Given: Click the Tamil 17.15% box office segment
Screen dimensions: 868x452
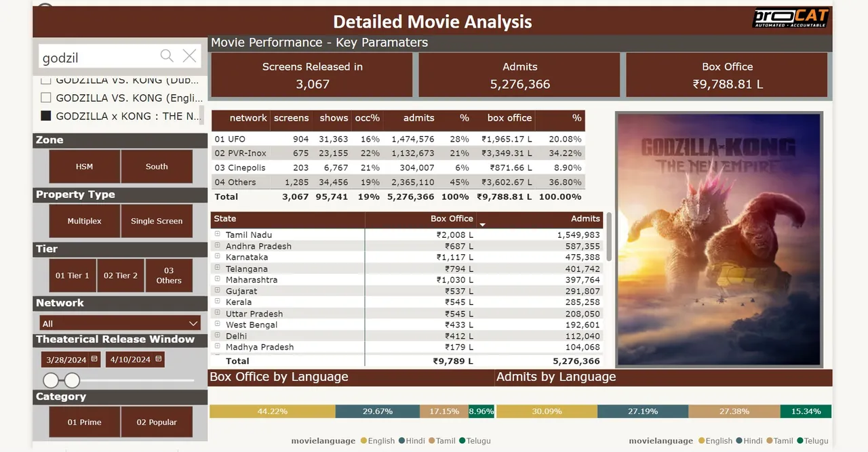Looking at the screenshot, I should (x=444, y=411).
